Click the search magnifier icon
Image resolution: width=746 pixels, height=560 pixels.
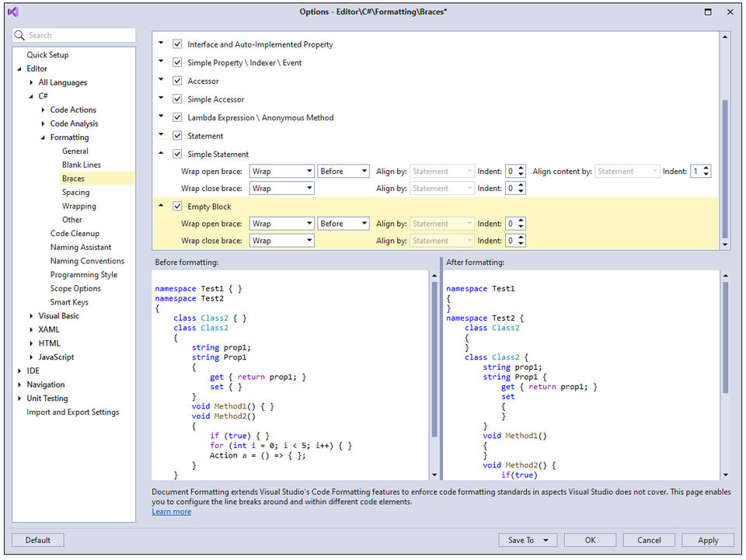20,36
